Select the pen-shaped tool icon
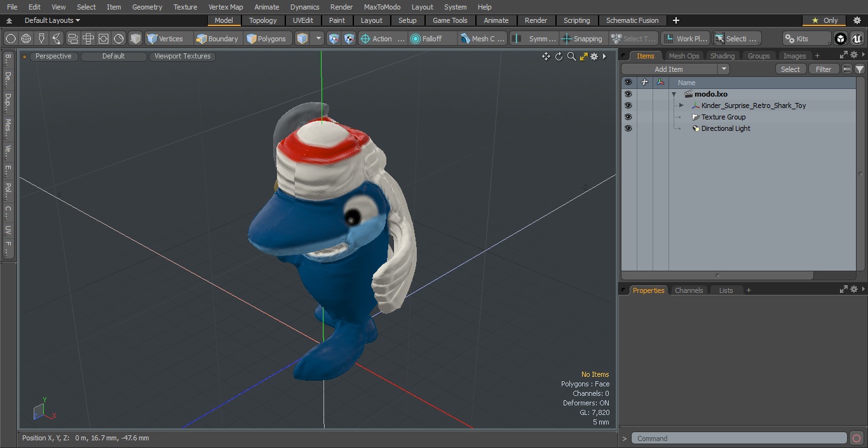This screenshot has width=868, height=448. 41,39
